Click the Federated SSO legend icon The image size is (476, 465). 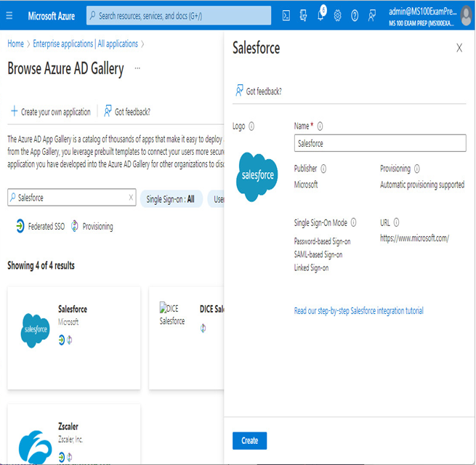[x=20, y=226]
